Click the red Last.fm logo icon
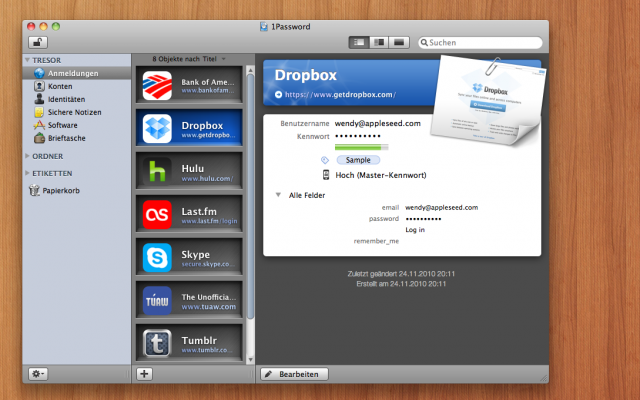640x400 pixels. (x=157, y=215)
